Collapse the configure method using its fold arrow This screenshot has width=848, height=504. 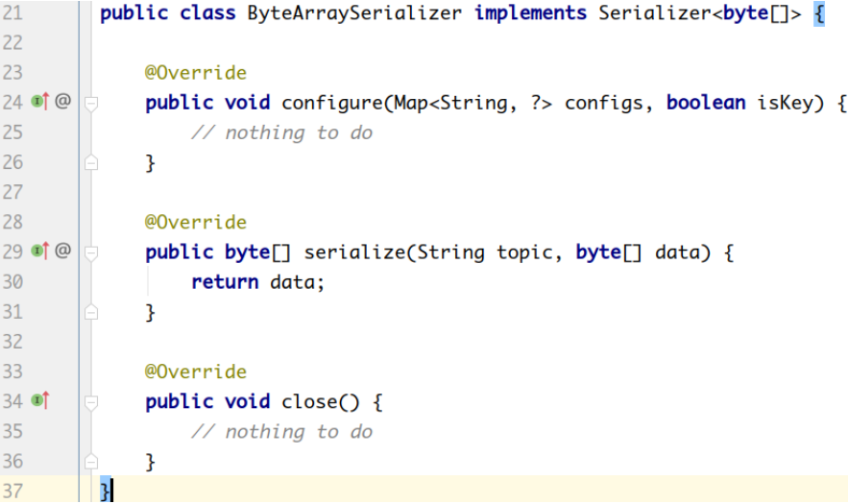coord(91,103)
